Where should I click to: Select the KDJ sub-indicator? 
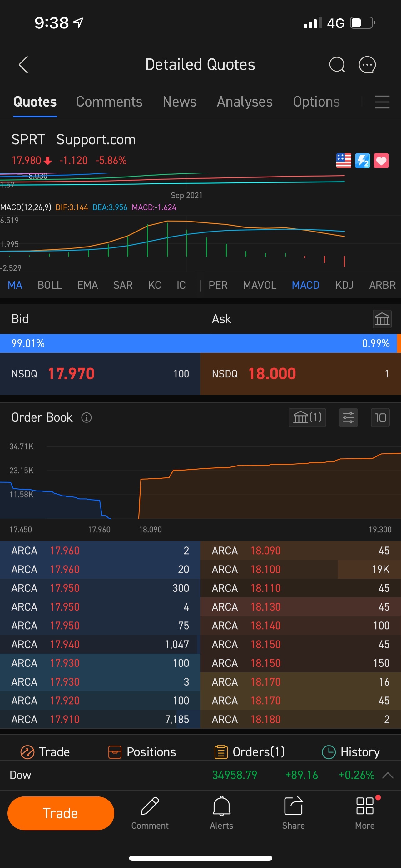point(344,285)
